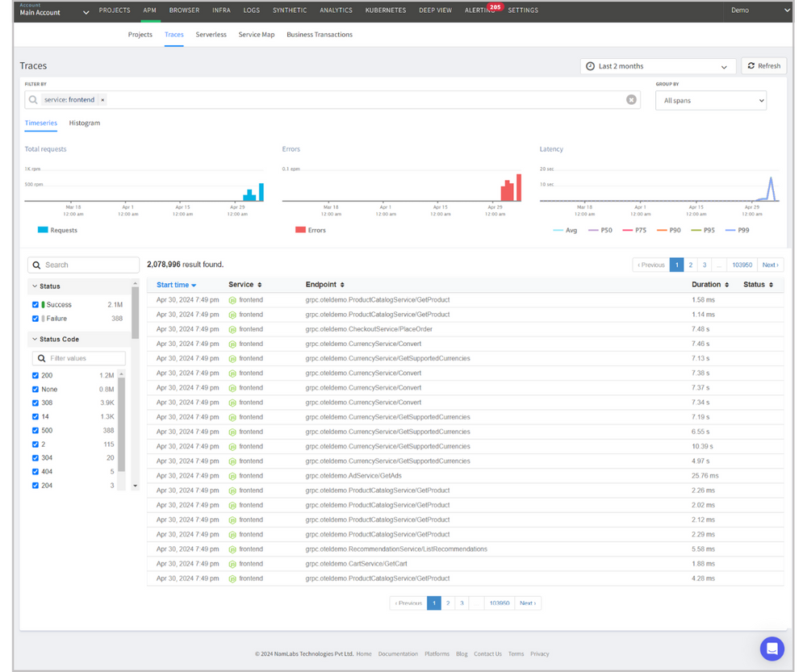Click the clock icon in the time range selector
The height and width of the screenshot is (672, 807).
pyautogui.click(x=590, y=65)
